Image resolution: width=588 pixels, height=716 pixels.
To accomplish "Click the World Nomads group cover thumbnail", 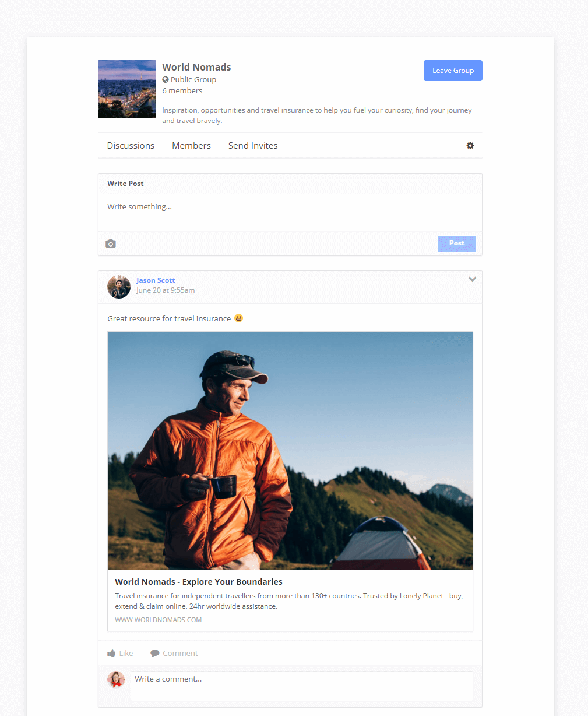I will tap(127, 89).
